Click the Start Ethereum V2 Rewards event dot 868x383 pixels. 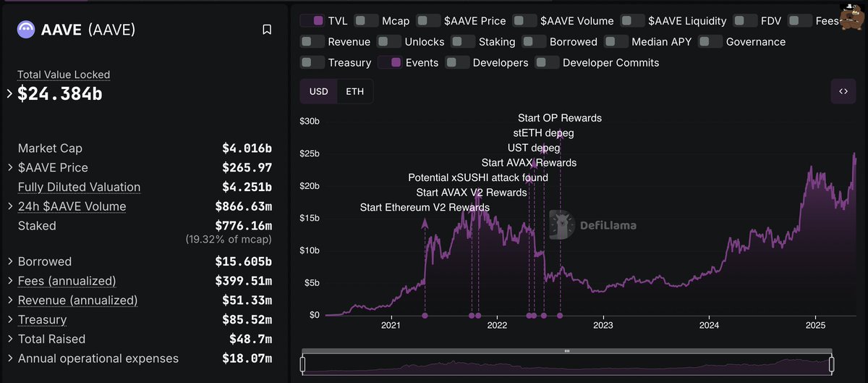425,316
